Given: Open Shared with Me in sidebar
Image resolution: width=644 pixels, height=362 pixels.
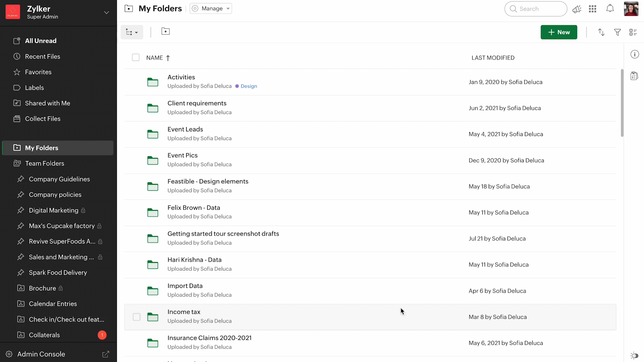Looking at the screenshot, I should click(x=47, y=103).
